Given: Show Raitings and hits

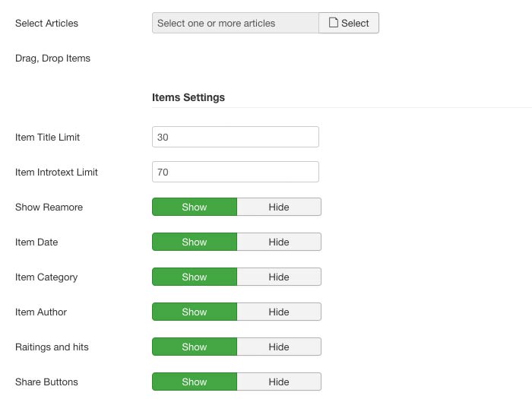Looking at the screenshot, I should pyautogui.click(x=195, y=347).
